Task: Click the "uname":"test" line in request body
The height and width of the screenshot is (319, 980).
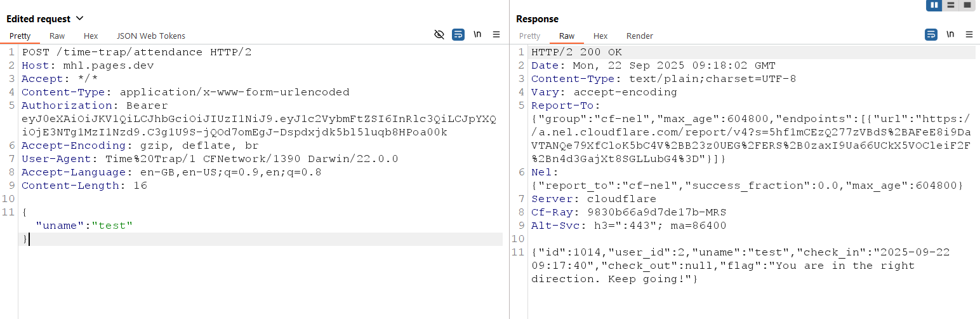Action: coord(84,226)
